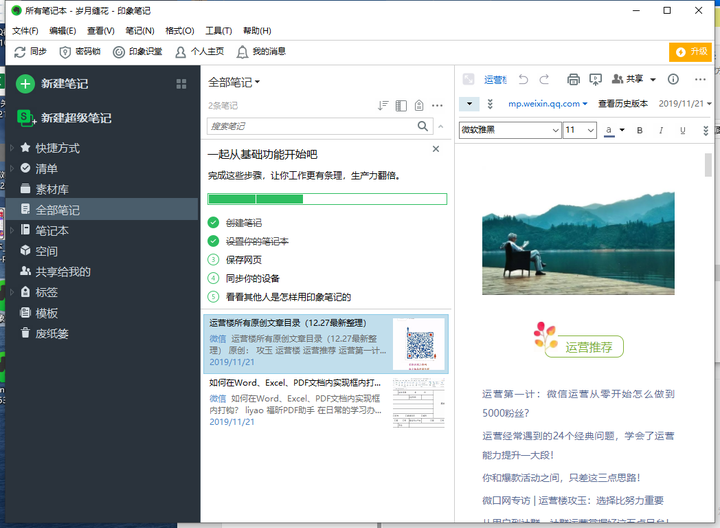Open the note list sort options icon
This screenshot has height=528, width=720.
pyautogui.click(x=383, y=106)
